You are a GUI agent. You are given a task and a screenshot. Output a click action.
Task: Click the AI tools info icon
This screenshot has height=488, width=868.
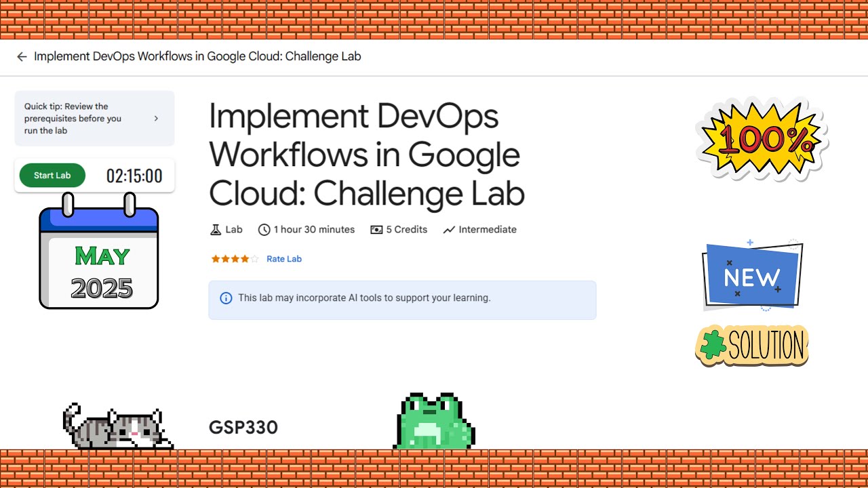click(226, 298)
